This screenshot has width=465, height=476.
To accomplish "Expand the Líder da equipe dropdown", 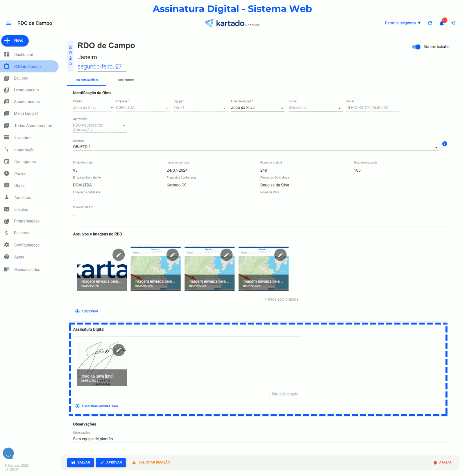I will pyautogui.click(x=282, y=108).
